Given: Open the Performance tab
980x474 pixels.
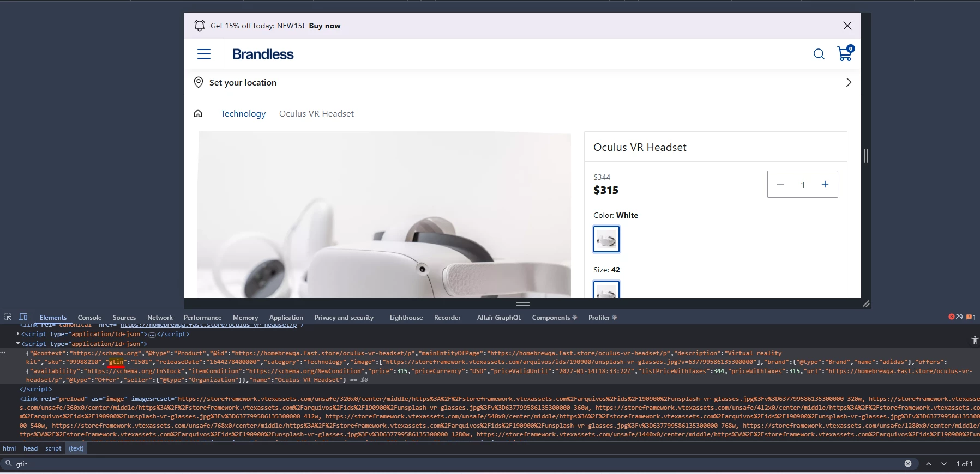Looking at the screenshot, I should (x=202, y=318).
